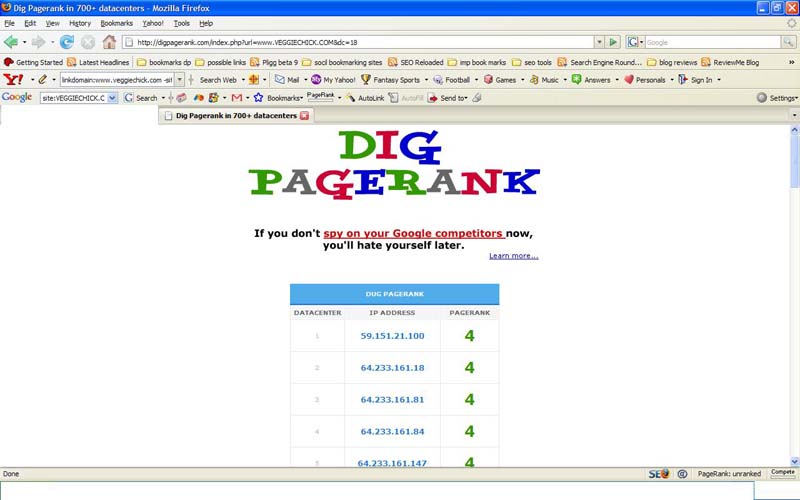Open the 'blog reviews' bookmarks folder
The height and width of the screenshot is (500, 800).
point(671,62)
